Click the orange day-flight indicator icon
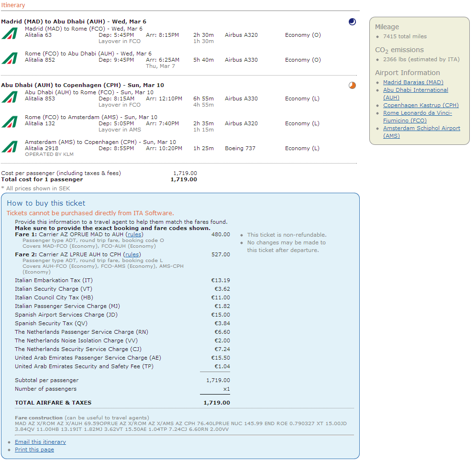This screenshot has height=461, width=476. point(352,86)
